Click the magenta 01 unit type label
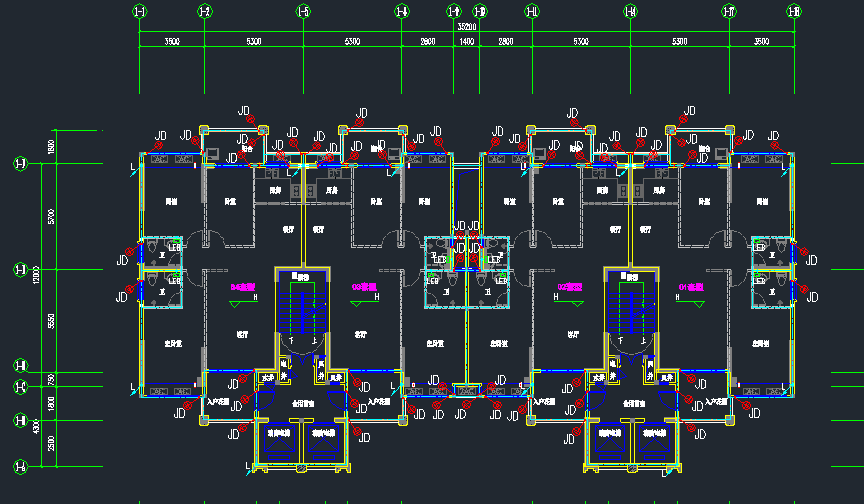The width and height of the screenshot is (864, 504). 691,287
